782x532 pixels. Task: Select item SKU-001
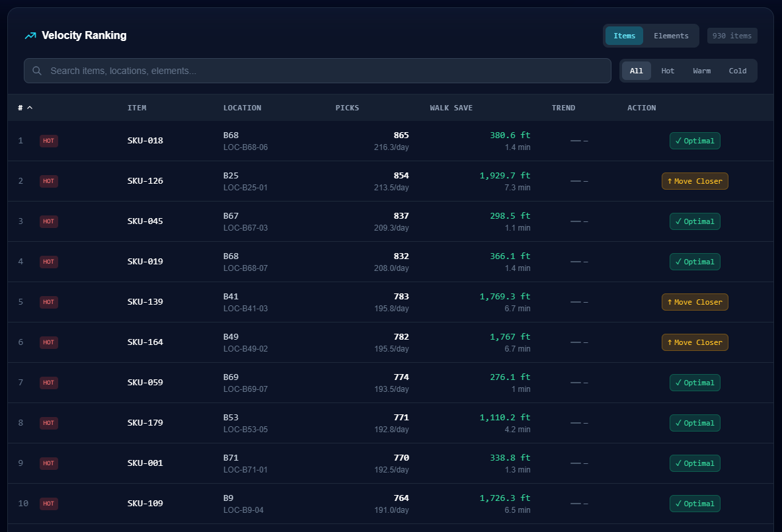pyautogui.click(x=145, y=464)
